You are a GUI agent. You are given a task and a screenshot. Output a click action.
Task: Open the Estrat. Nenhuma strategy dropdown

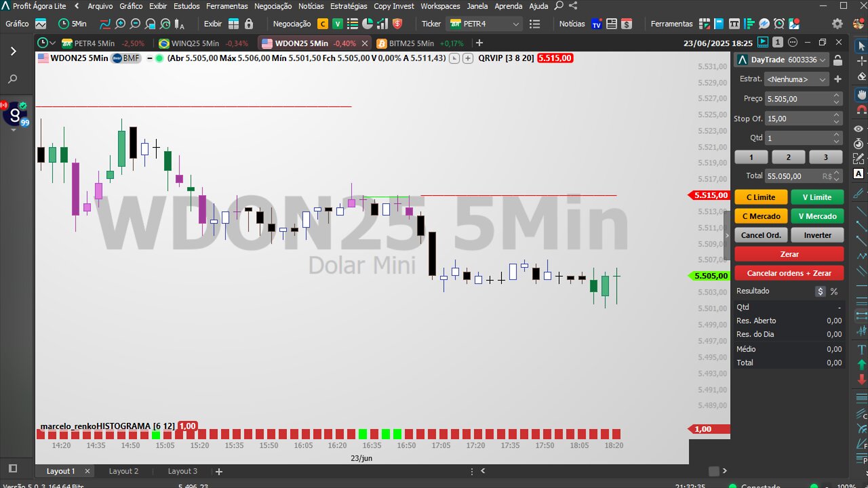tap(797, 79)
